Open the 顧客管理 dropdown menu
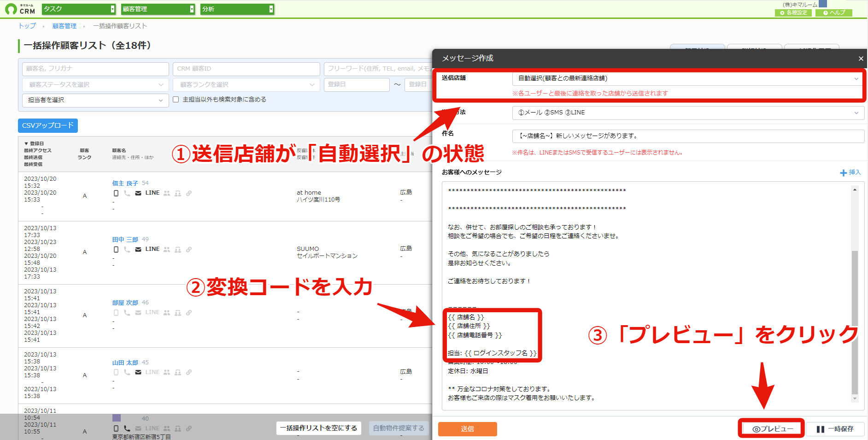Screen dimensions: 868x440 [158, 9]
